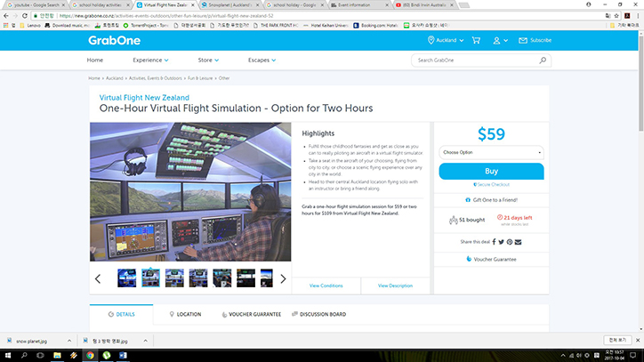This screenshot has height=362, width=644.
Task: Select the second image thumbnail
Action: tap(150, 278)
